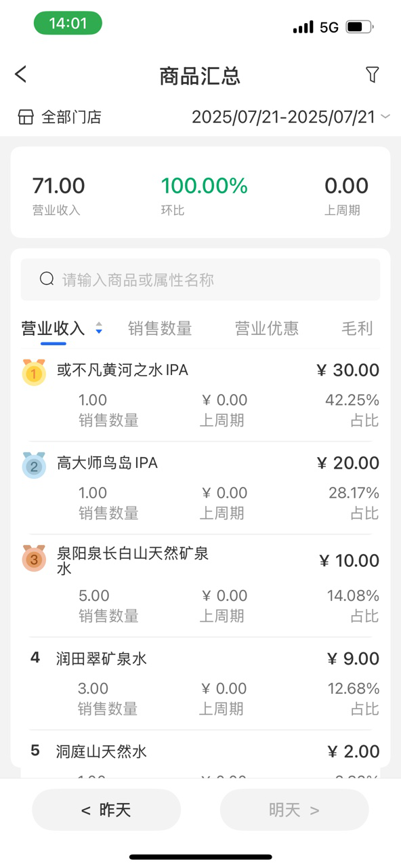Image resolution: width=401 pixels, height=868 pixels.
Task: Open the 高大师鸟岛 IPA product row
Action: [x=200, y=488]
